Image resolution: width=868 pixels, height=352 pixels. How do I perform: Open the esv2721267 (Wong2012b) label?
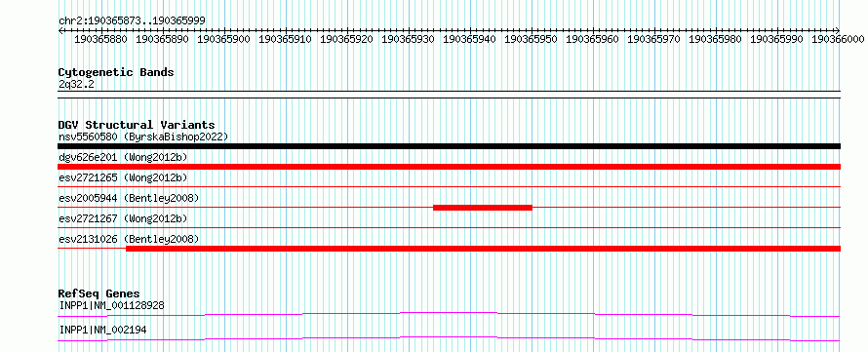point(123,218)
